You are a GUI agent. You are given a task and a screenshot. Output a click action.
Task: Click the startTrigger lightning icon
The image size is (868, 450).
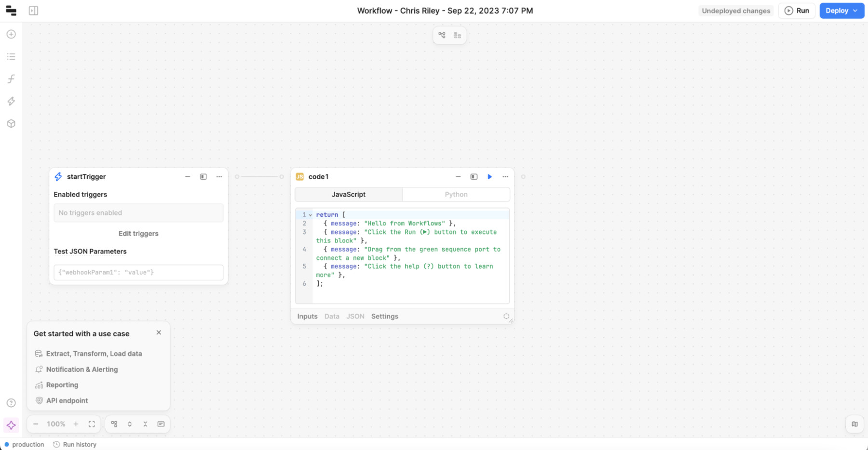click(x=58, y=177)
